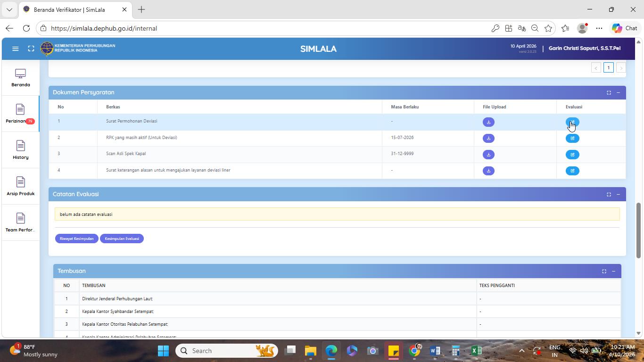Close the Beranda Verifikator tab
644x362 pixels.
124,9
